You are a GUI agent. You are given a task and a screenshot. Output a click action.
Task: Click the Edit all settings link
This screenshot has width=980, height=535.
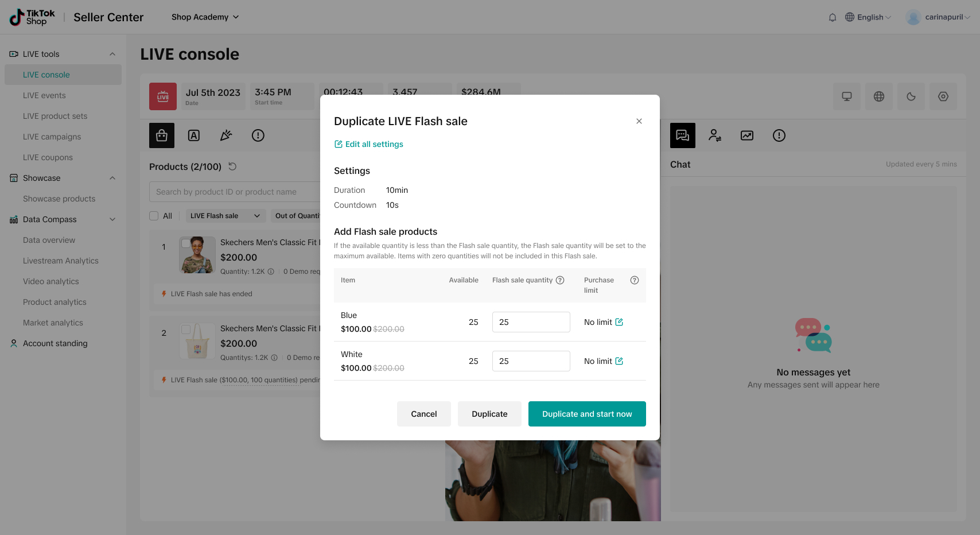click(369, 144)
